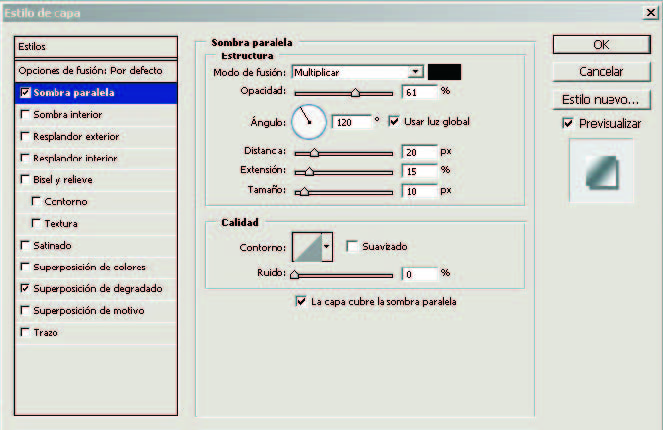Enable the Satinado checkbox
Viewport: 663px width, 430px height.
pos(25,245)
